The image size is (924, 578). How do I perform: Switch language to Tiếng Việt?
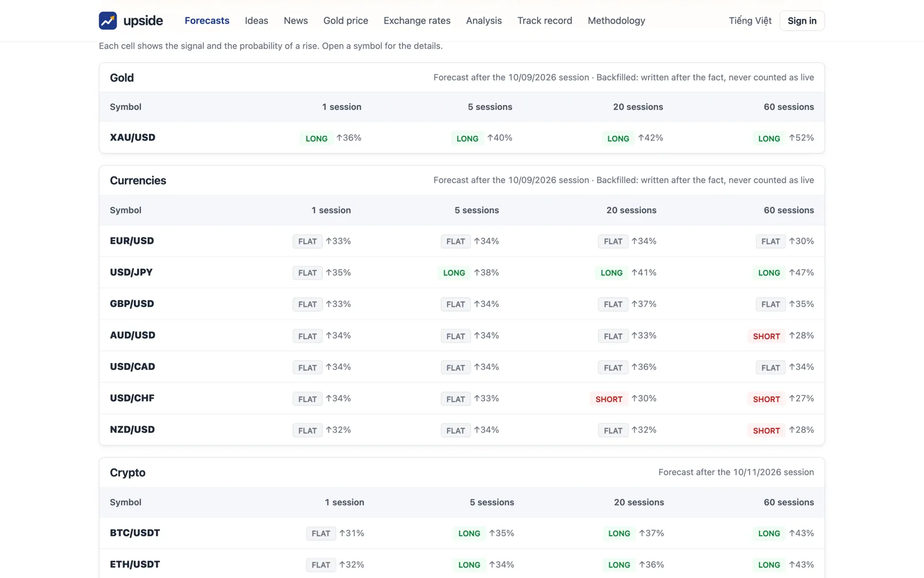tap(750, 21)
